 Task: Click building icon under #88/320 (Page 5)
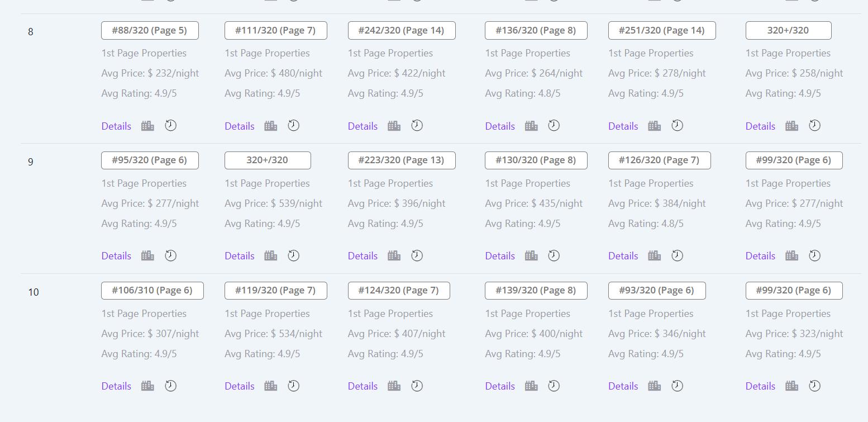pos(147,126)
